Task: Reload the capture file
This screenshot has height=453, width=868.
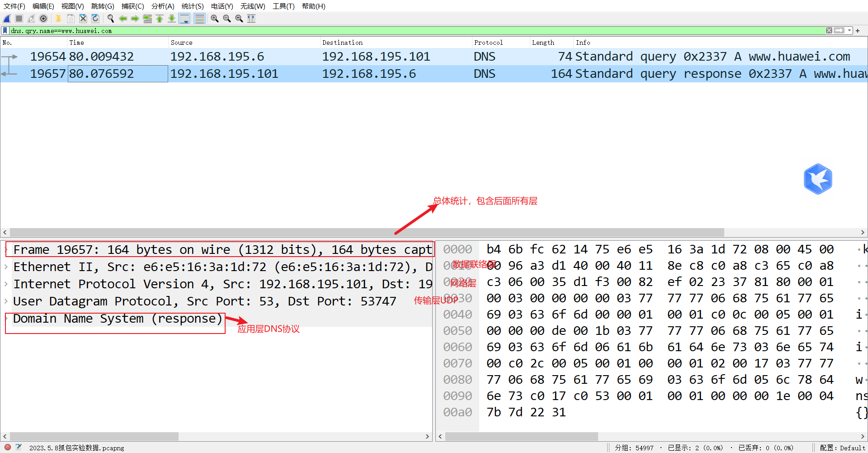Action: point(95,19)
